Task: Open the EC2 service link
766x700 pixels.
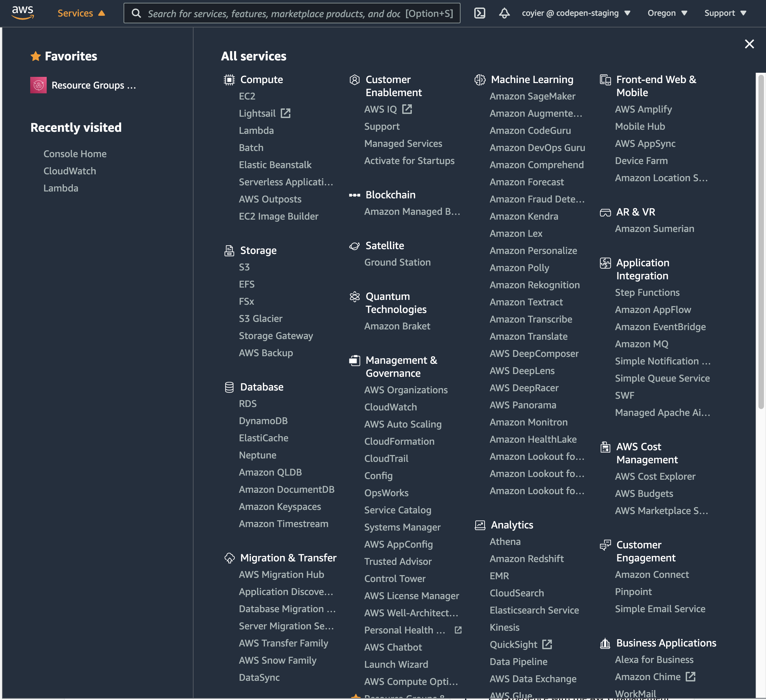Action: point(247,96)
